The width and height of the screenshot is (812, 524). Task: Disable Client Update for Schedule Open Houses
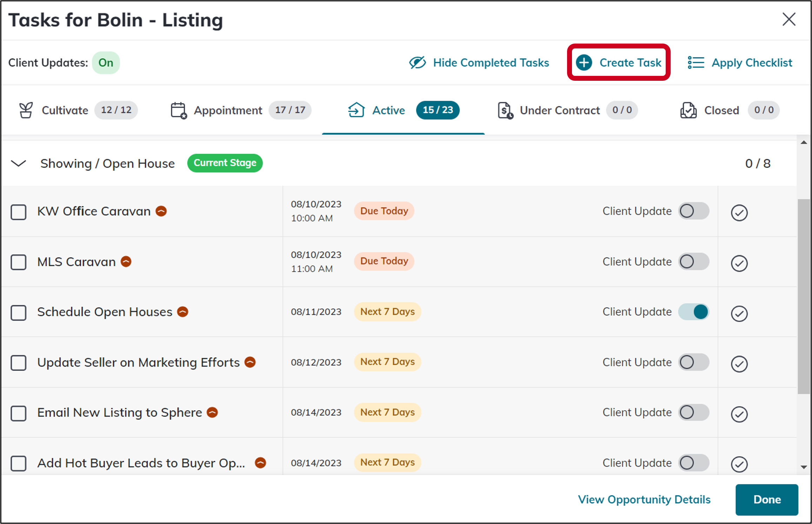(x=693, y=312)
